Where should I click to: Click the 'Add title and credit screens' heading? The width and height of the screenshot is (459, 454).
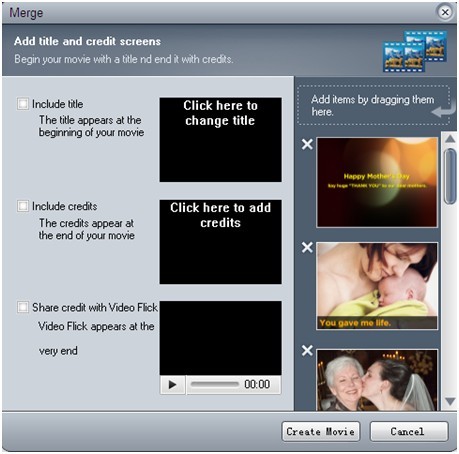[87, 41]
